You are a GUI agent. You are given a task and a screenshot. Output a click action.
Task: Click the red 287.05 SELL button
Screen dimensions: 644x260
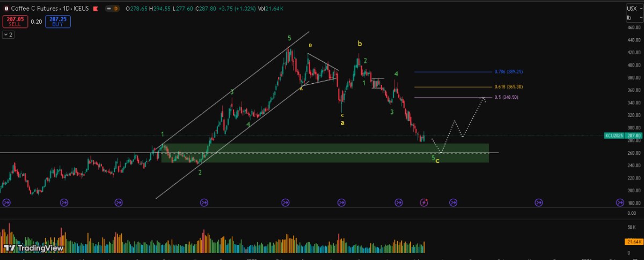click(x=14, y=21)
